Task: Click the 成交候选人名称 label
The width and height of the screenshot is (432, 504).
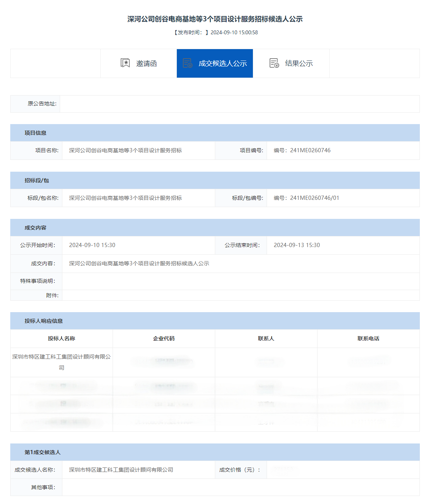Action: coord(35,470)
